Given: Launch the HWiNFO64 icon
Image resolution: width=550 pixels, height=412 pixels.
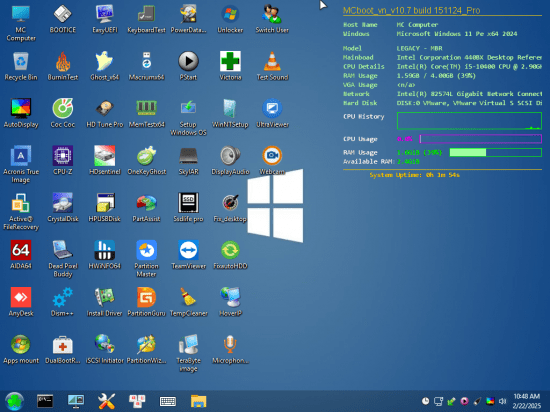Looking at the screenshot, I should pyautogui.click(x=105, y=255).
